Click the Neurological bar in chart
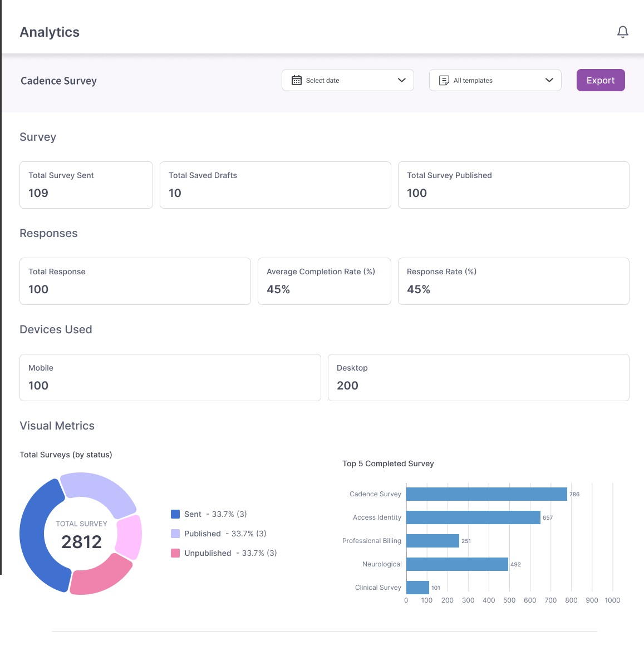This screenshot has height=646, width=644. click(456, 564)
